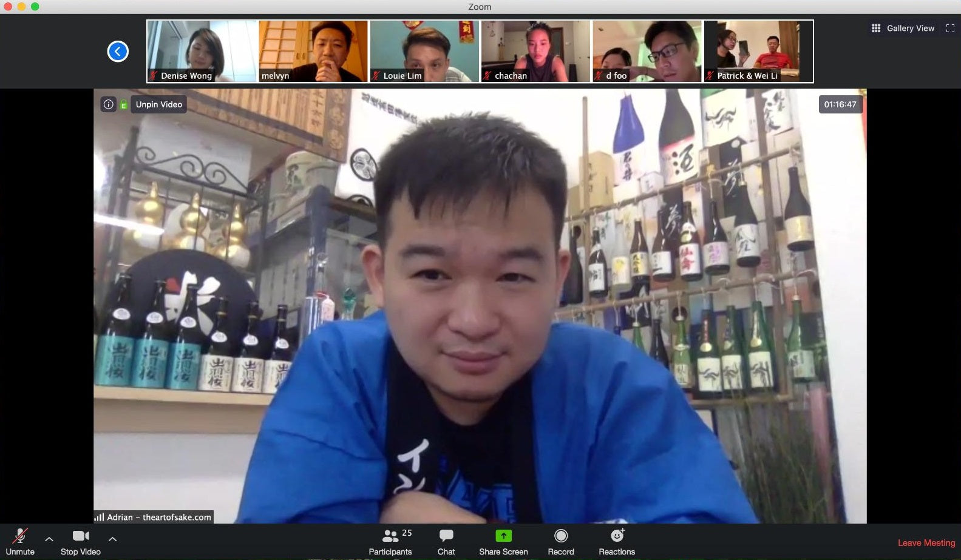Open the Participants panel

point(390,541)
